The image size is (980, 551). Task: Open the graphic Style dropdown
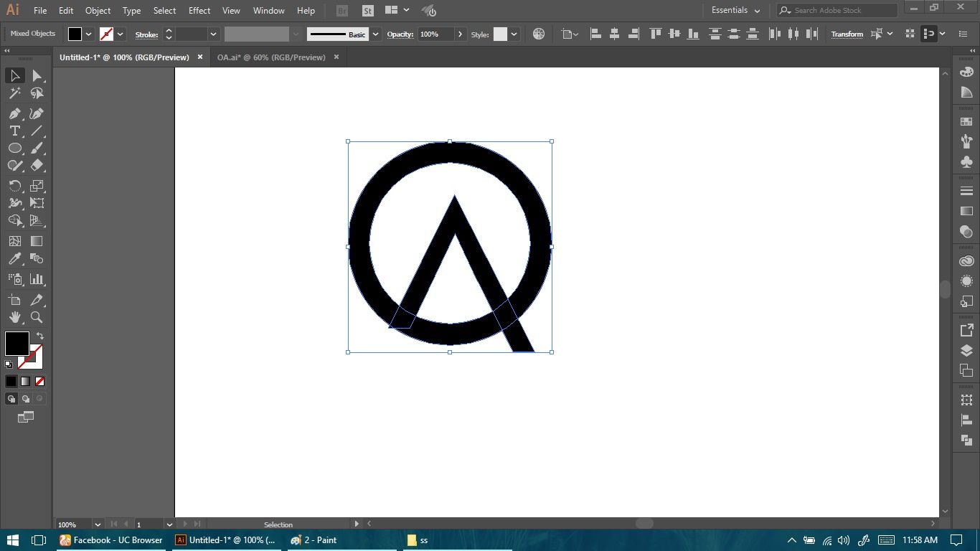tap(514, 34)
